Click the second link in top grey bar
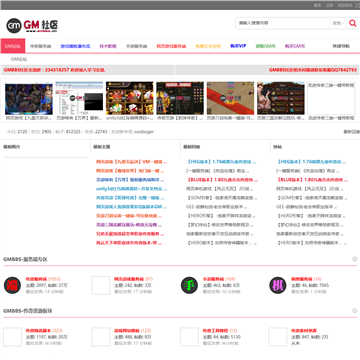 (329, 5)
